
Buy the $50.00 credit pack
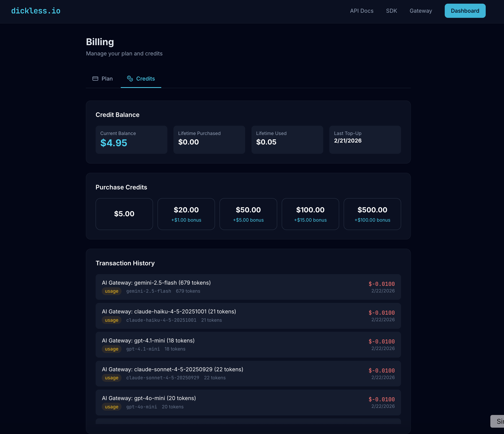click(x=248, y=214)
